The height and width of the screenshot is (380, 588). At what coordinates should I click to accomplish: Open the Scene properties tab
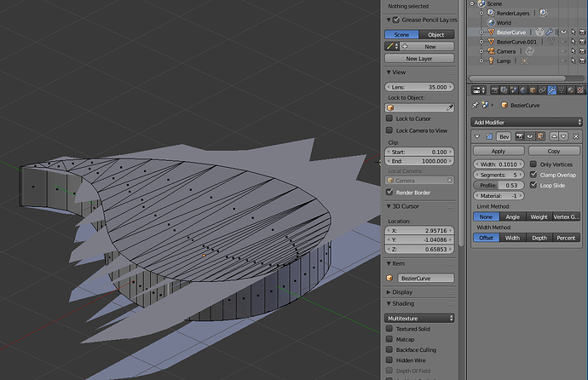(x=513, y=90)
